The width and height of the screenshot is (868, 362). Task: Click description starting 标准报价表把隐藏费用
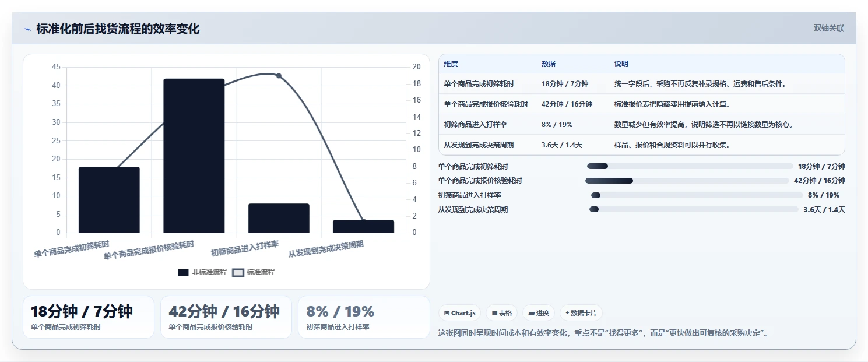pyautogui.click(x=672, y=104)
